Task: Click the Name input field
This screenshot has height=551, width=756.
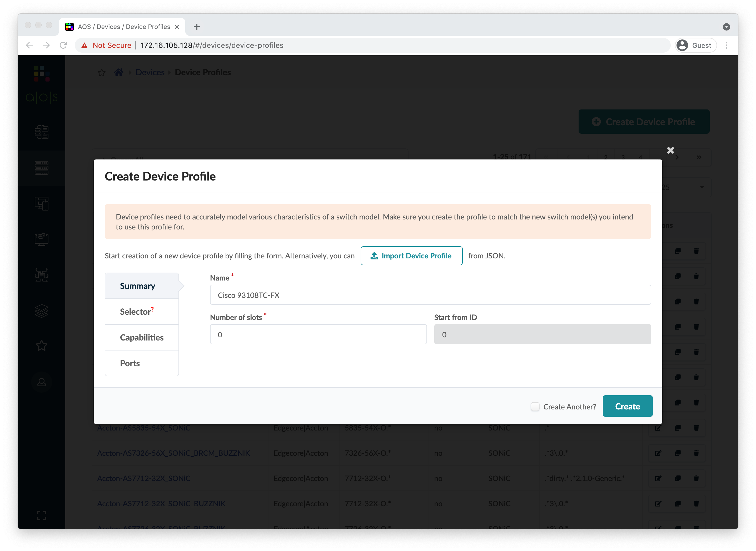Action: 430,294
